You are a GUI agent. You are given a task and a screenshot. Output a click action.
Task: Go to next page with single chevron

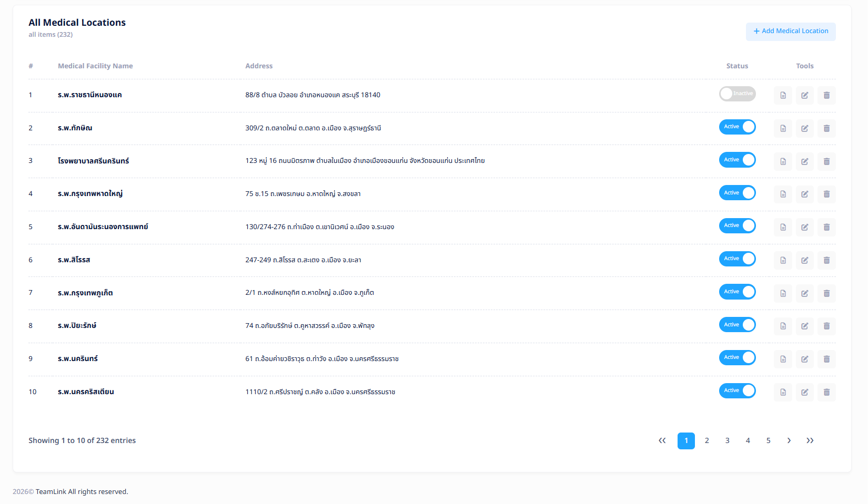789,440
